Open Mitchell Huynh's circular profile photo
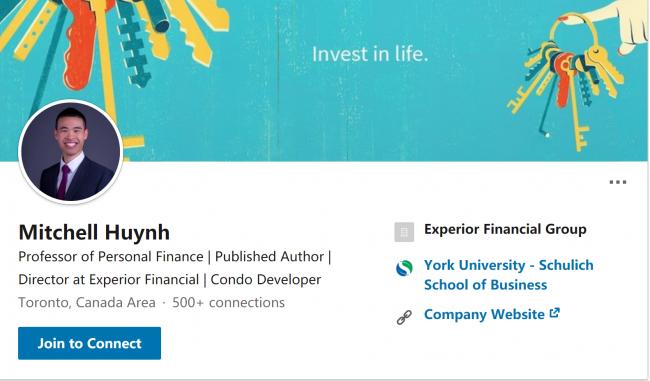 pyautogui.click(x=71, y=152)
